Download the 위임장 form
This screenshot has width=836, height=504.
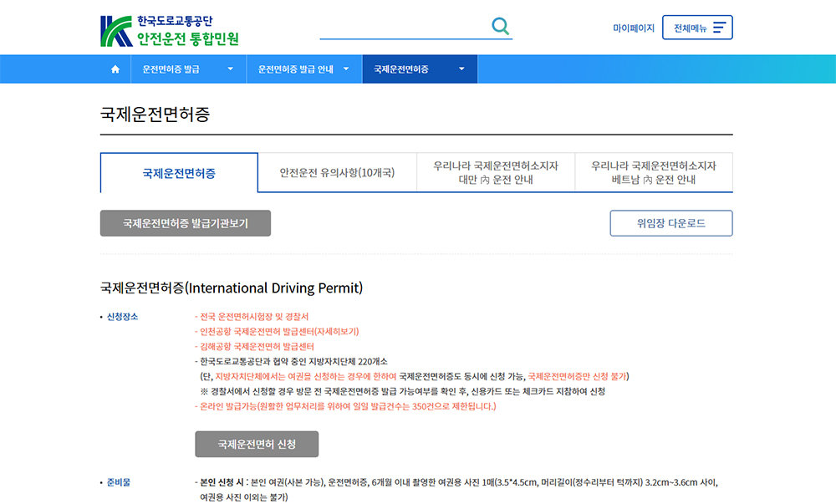[671, 223]
